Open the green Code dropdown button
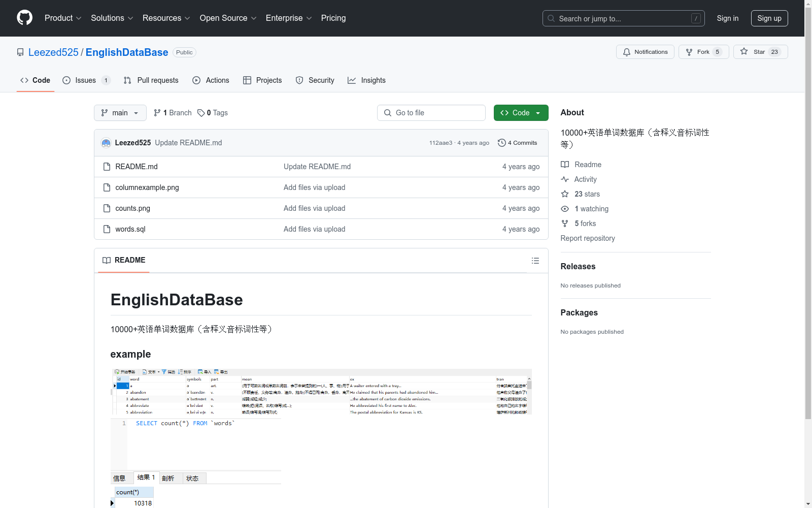 tap(521, 113)
